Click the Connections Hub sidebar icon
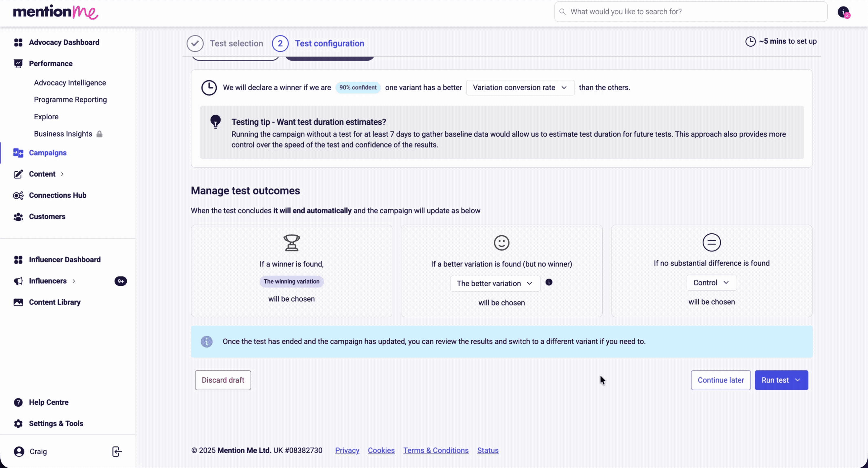The width and height of the screenshot is (868, 468). pos(18,196)
